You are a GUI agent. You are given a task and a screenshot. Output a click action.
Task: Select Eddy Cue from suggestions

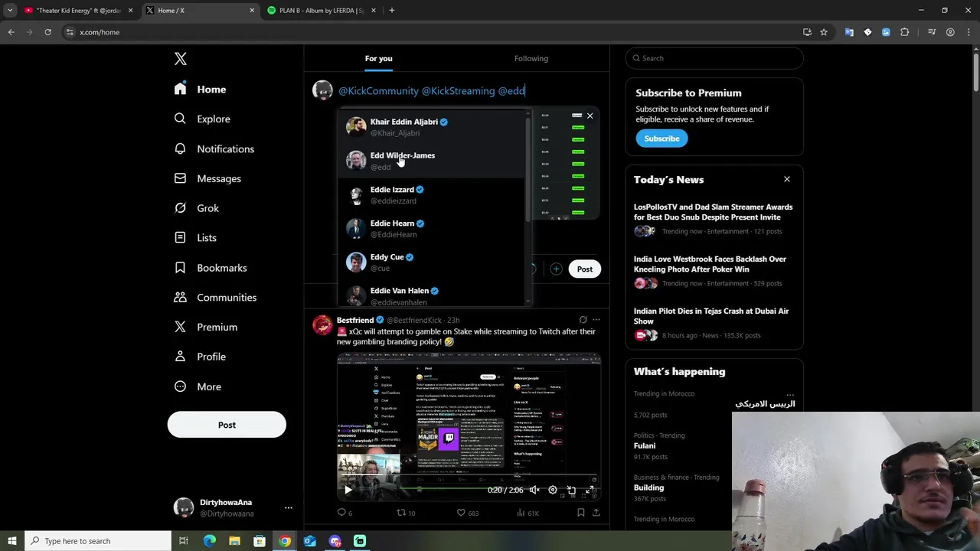(x=432, y=262)
